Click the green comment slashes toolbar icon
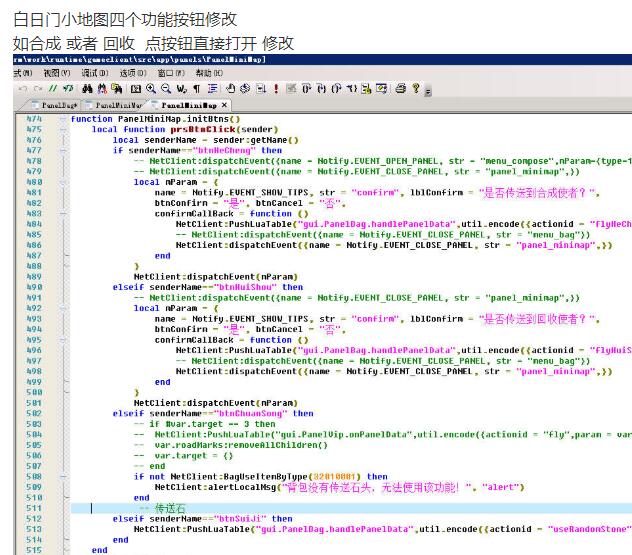 pos(54,89)
